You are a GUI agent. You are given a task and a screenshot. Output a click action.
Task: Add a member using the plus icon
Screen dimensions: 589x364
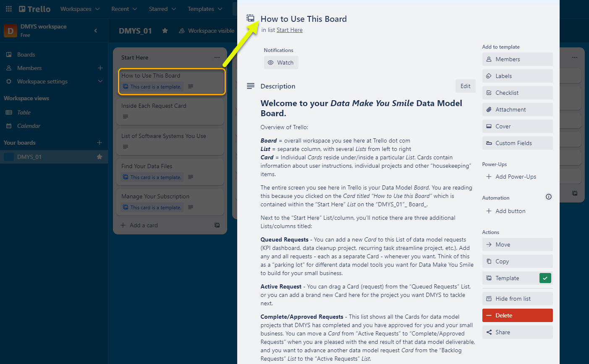click(x=100, y=68)
